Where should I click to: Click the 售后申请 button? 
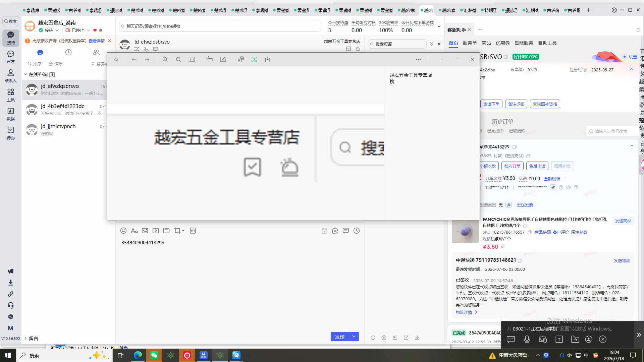pos(537,166)
